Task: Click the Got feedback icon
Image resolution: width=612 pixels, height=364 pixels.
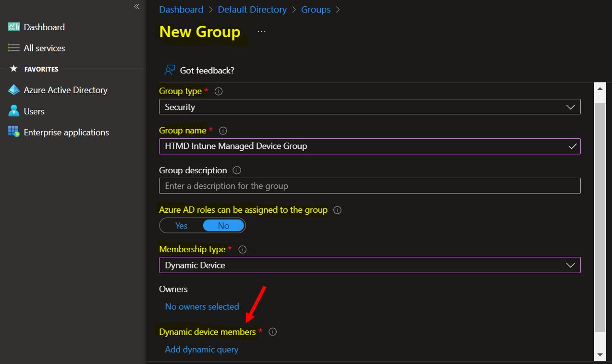Action: (169, 70)
